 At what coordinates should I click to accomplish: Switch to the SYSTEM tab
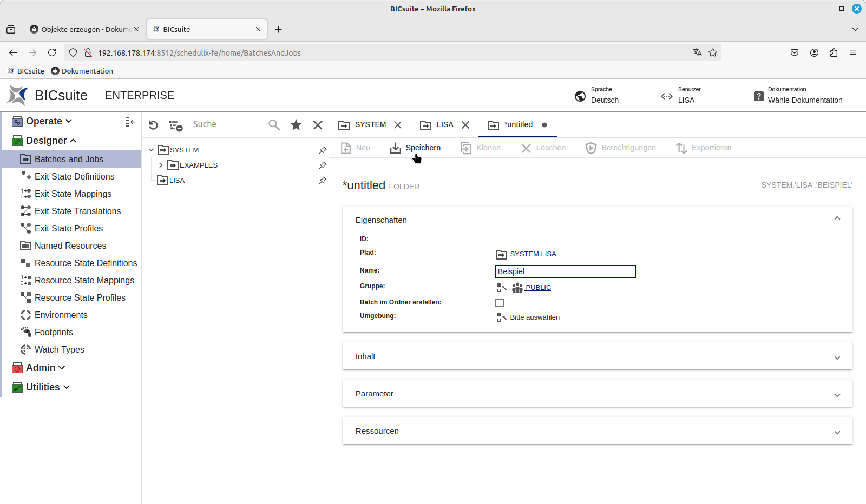[371, 124]
